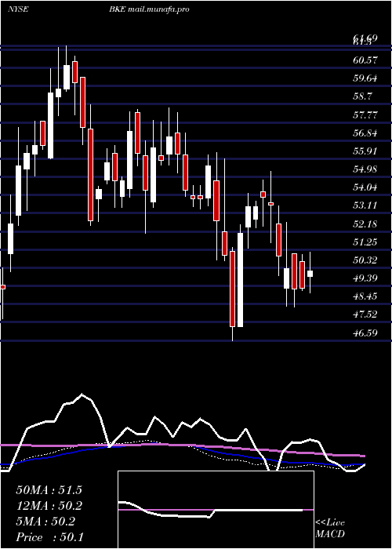Click the Price : 50.1 readout
392x549 pixels.
[49, 537]
